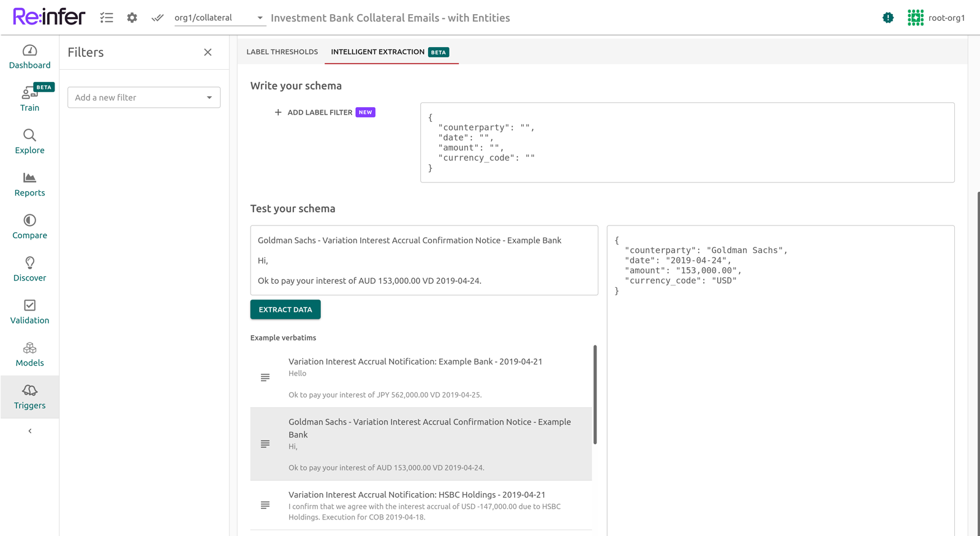Screen dimensions: 980x536
Task: Open the Add a new filter dropdown
Action: (x=144, y=97)
